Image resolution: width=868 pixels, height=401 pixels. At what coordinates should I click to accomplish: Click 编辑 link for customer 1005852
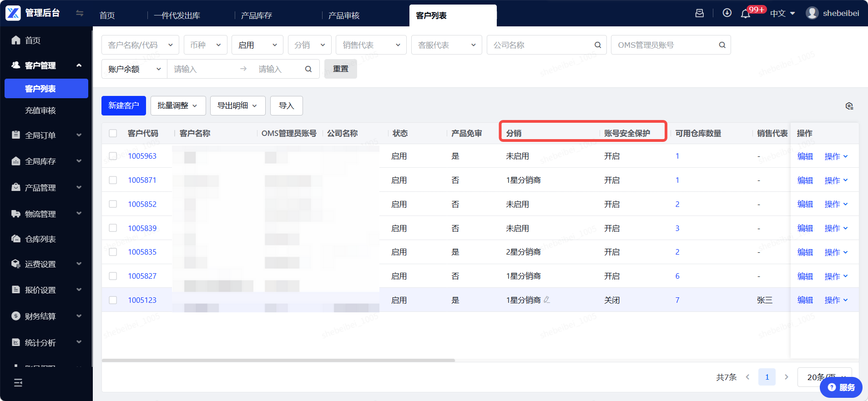click(x=805, y=204)
